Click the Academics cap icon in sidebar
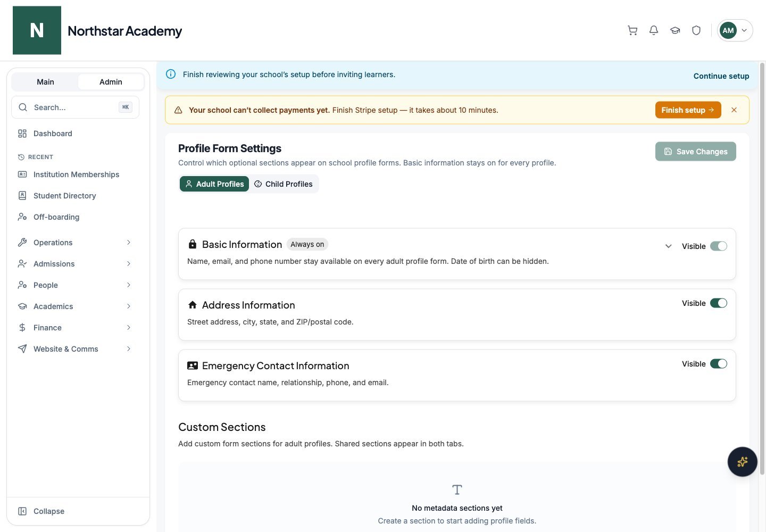Image resolution: width=766 pixels, height=532 pixels. click(22, 306)
